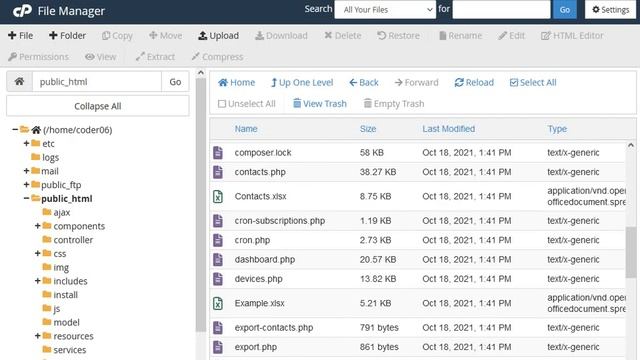Viewport: 640px width, 360px height.
Task: Reload the file listing
Action: 474,82
